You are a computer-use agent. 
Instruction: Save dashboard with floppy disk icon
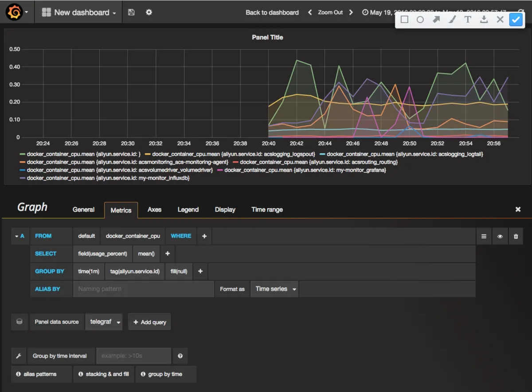tap(131, 12)
